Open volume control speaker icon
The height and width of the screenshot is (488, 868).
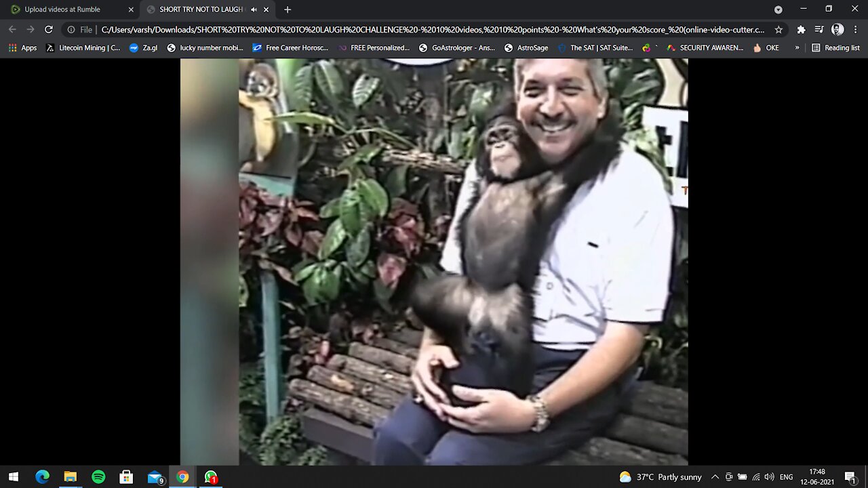pyautogui.click(x=769, y=477)
